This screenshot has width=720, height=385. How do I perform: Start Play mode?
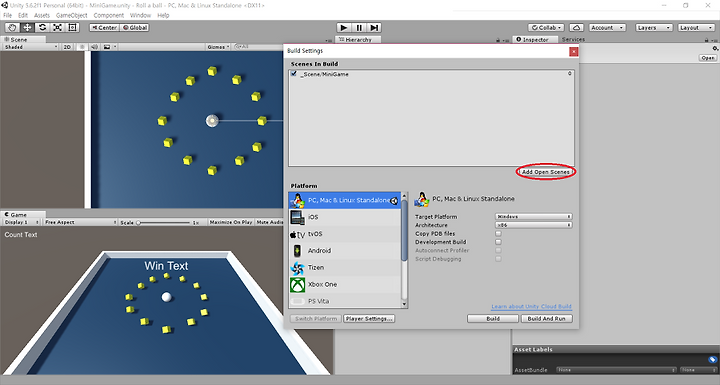click(344, 28)
